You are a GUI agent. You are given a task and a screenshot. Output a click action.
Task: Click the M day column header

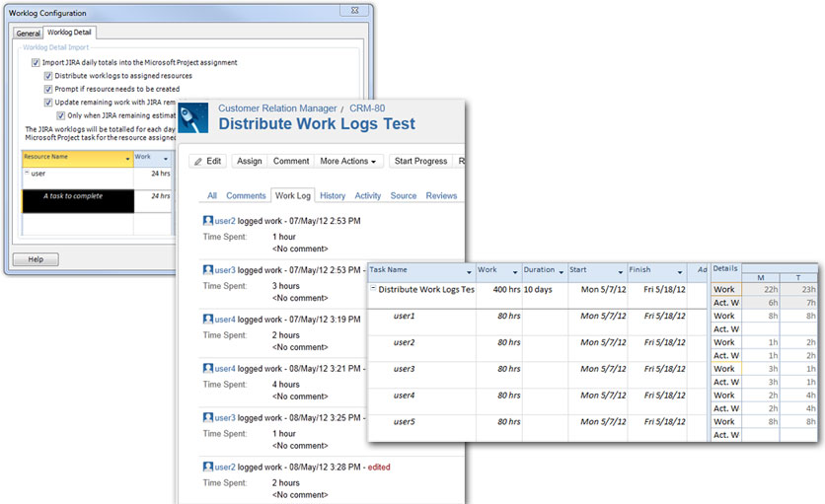(761, 278)
